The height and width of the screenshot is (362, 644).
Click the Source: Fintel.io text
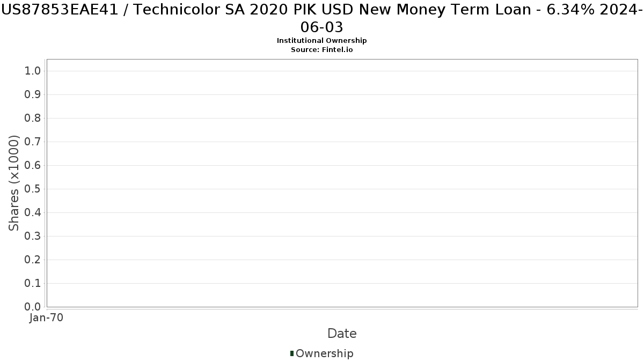pyautogui.click(x=322, y=49)
